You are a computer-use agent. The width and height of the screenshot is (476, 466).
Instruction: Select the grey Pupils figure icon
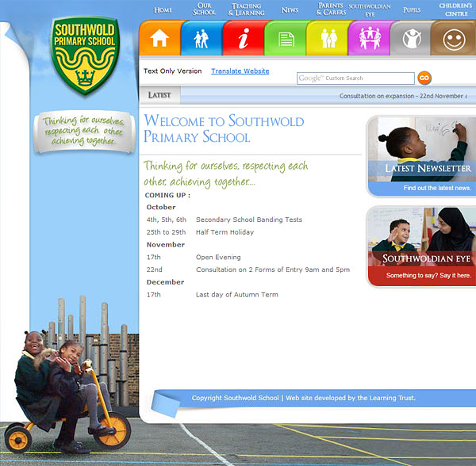[411, 38]
